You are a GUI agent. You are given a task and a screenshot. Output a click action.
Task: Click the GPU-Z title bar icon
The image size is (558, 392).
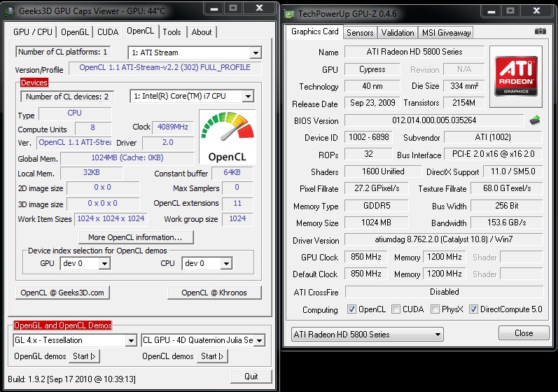290,14
